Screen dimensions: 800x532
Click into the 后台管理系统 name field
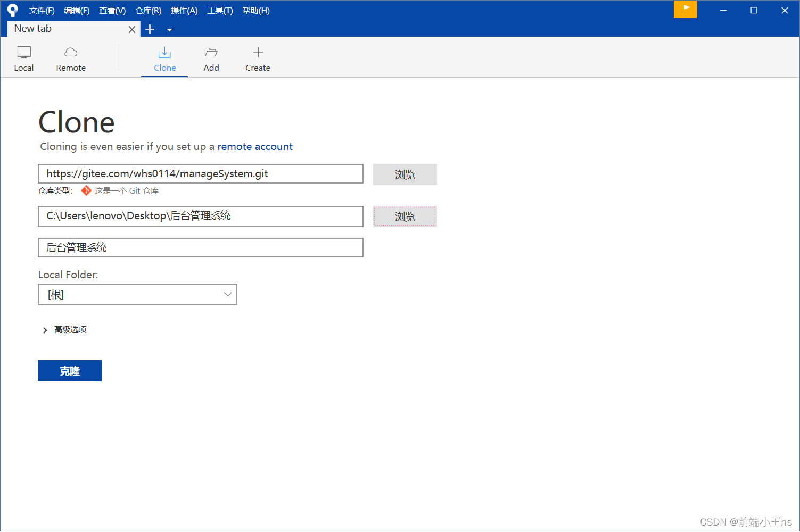[x=201, y=248]
